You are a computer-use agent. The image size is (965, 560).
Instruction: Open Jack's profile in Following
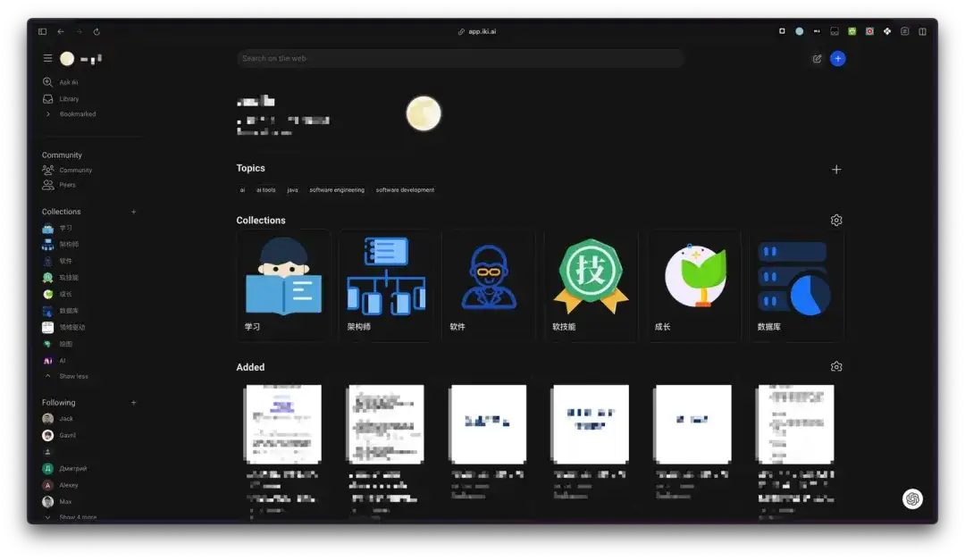58,419
